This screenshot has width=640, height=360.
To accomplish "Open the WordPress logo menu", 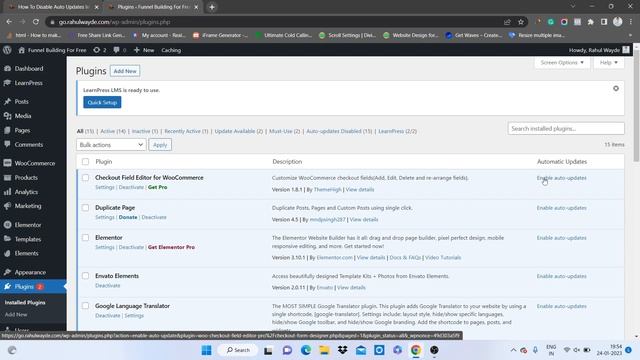I will [7, 50].
